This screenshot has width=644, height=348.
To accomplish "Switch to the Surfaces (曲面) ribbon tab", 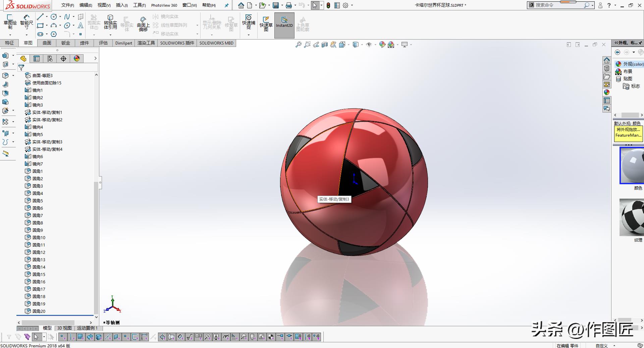I will point(47,43).
